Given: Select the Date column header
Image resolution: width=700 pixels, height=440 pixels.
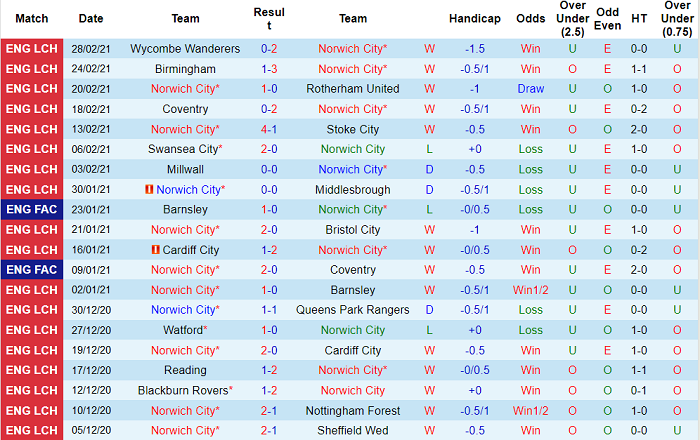Looking at the screenshot, I should point(91,19).
